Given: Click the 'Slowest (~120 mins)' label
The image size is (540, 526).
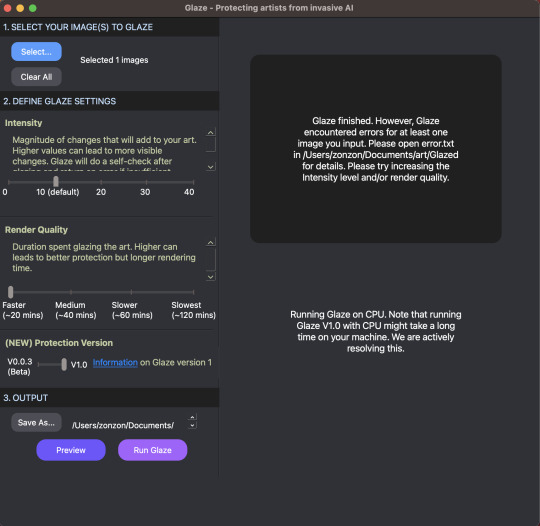Looking at the screenshot, I should coord(194,310).
